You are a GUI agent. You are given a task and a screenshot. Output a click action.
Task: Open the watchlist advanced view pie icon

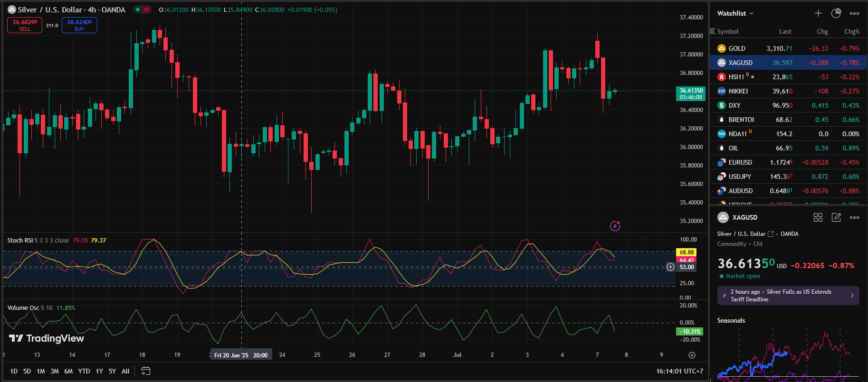point(836,13)
